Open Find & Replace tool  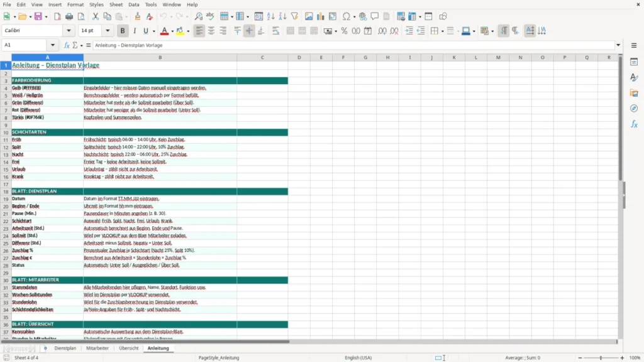point(198,16)
